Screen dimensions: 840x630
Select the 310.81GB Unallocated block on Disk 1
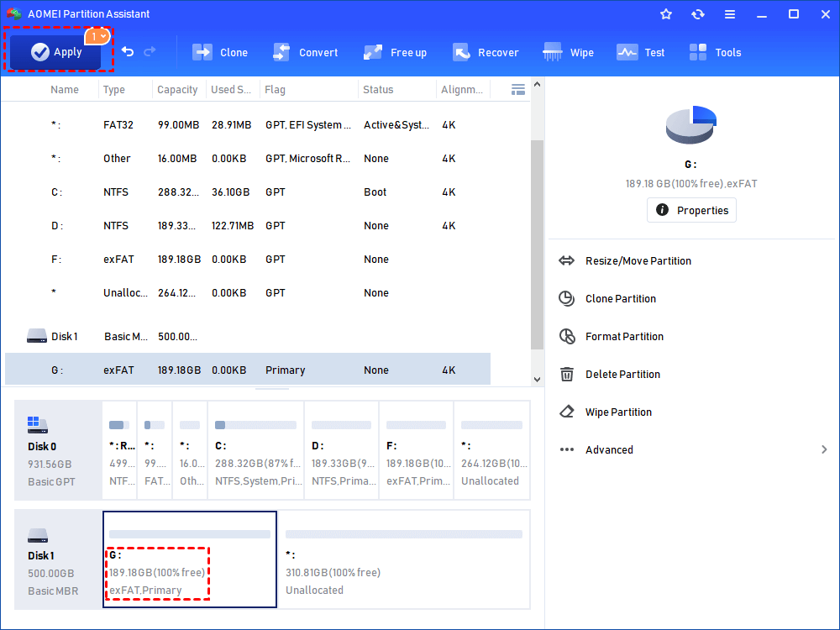pyautogui.click(x=404, y=559)
